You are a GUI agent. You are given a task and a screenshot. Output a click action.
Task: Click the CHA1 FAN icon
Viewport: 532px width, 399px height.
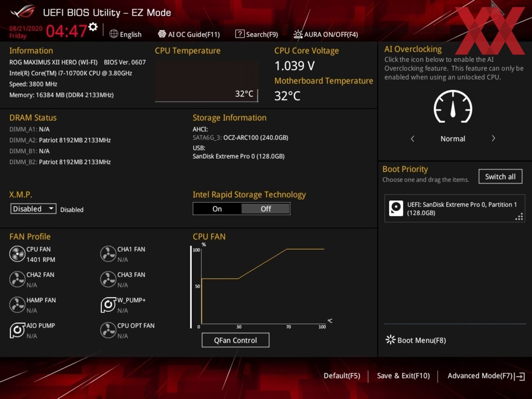[108, 254]
